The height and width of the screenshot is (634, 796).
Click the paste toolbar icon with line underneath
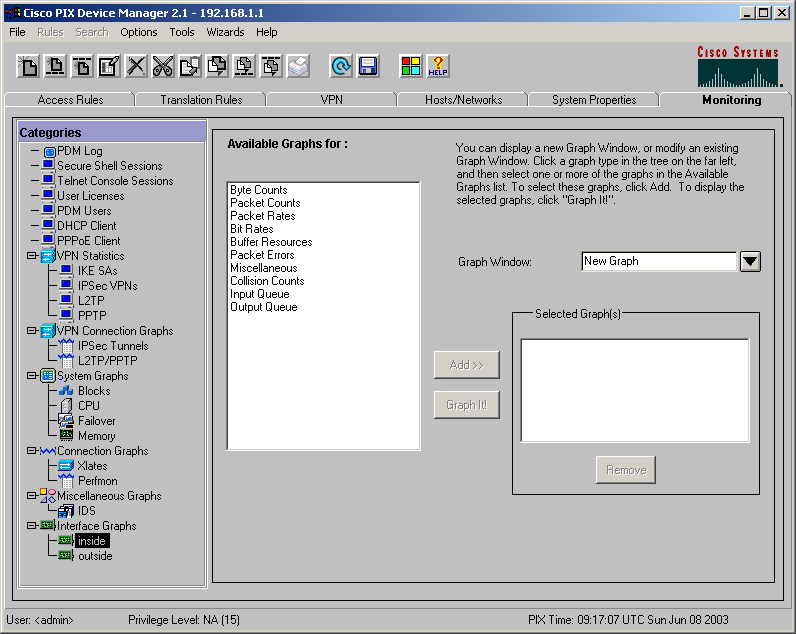(244, 66)
